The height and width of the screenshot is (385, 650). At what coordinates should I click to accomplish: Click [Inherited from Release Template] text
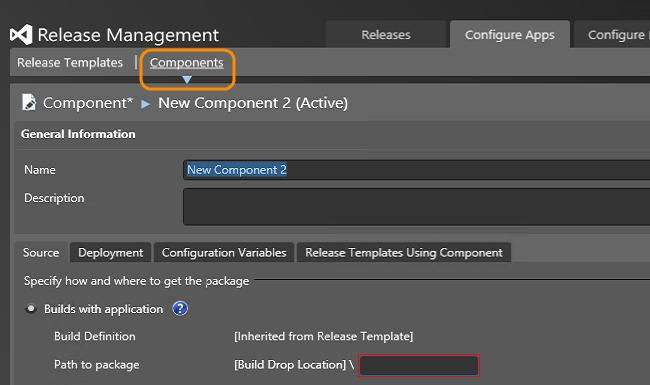pyautogui.click(x=323, y=336)
